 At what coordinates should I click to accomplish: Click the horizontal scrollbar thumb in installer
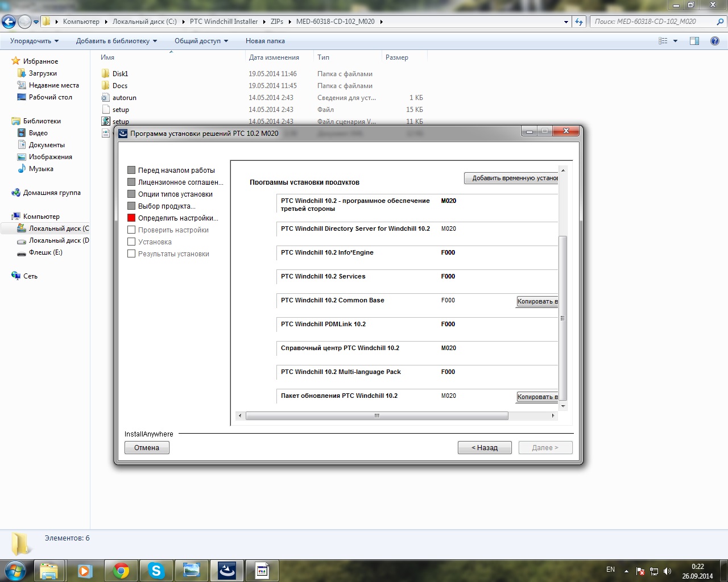tap(377, 416)
